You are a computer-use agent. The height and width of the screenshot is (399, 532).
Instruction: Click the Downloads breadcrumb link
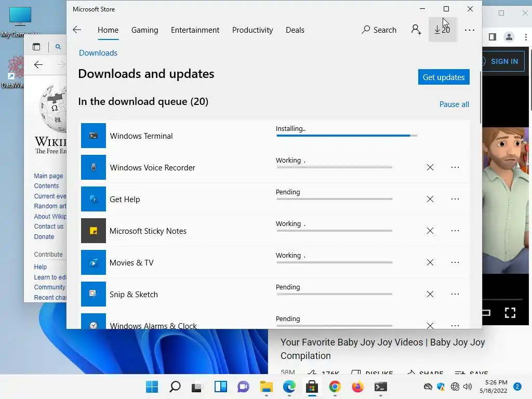coord(98,53)
